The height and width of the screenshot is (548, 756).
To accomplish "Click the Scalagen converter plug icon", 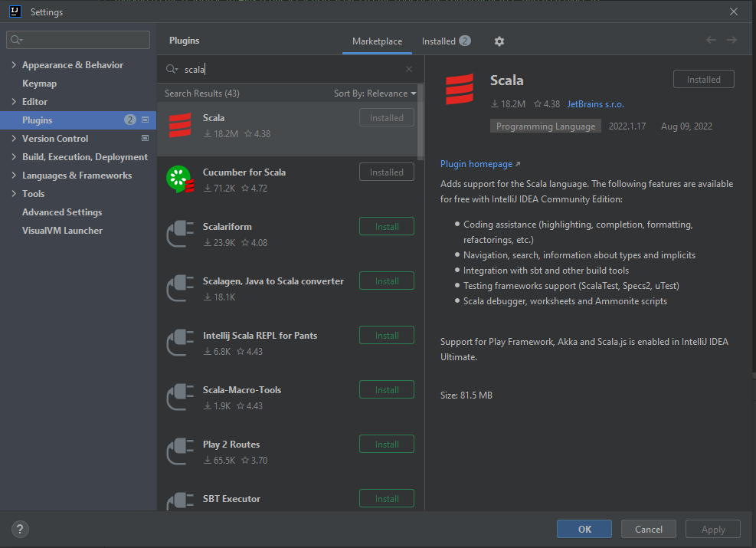I will [x=180, y=288].
